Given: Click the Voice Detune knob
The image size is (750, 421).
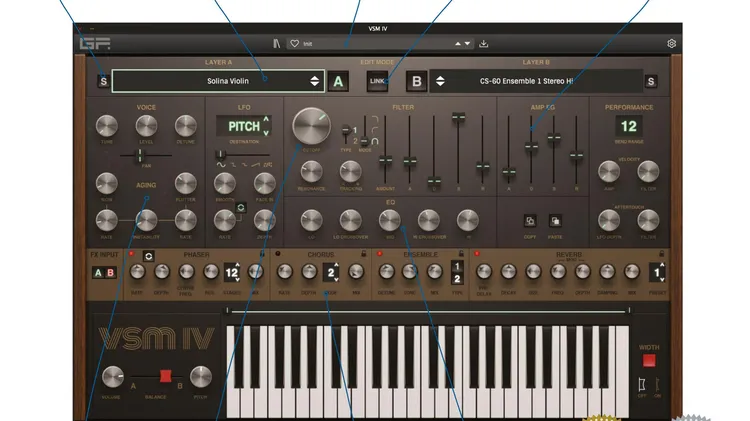Looking at the screenshot, I should pyautogui.click(x=186, y=126).
